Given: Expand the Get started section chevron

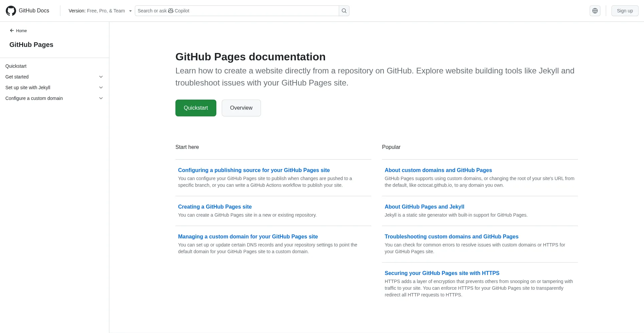Looking at the screenshot, I should (101, 77).
